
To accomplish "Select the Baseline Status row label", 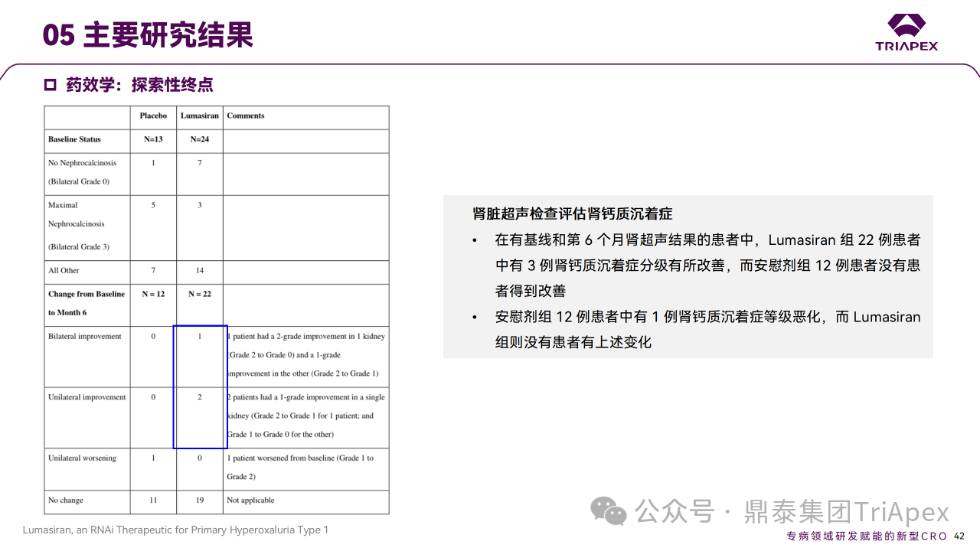I will (74, 139).
